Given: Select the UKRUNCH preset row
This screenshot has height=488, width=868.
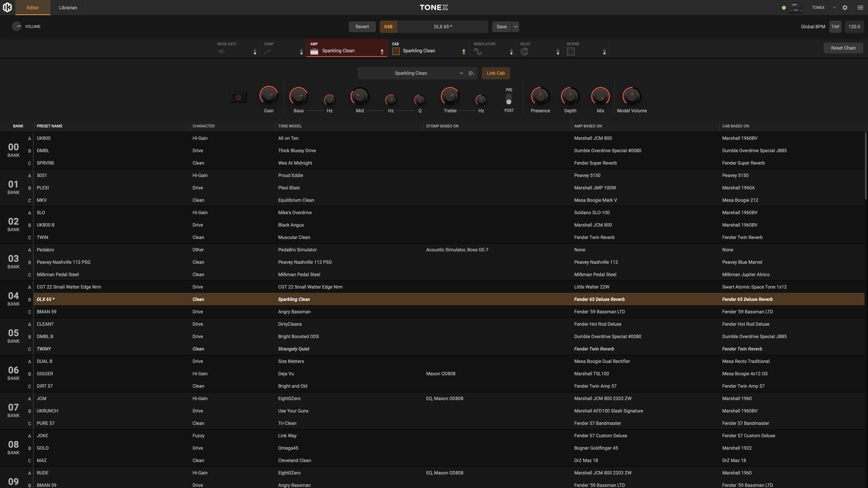Looking at the screenshot, I should [x=449, y=411].
